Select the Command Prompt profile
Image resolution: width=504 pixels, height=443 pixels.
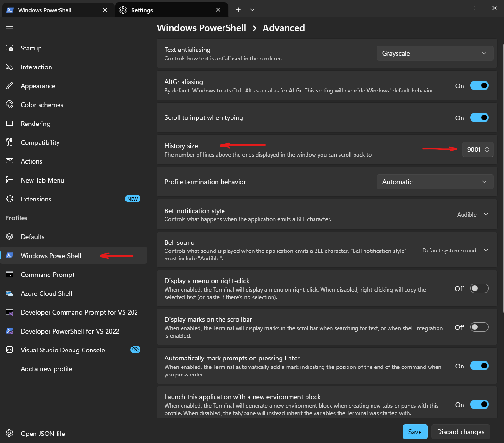[74, 275]
